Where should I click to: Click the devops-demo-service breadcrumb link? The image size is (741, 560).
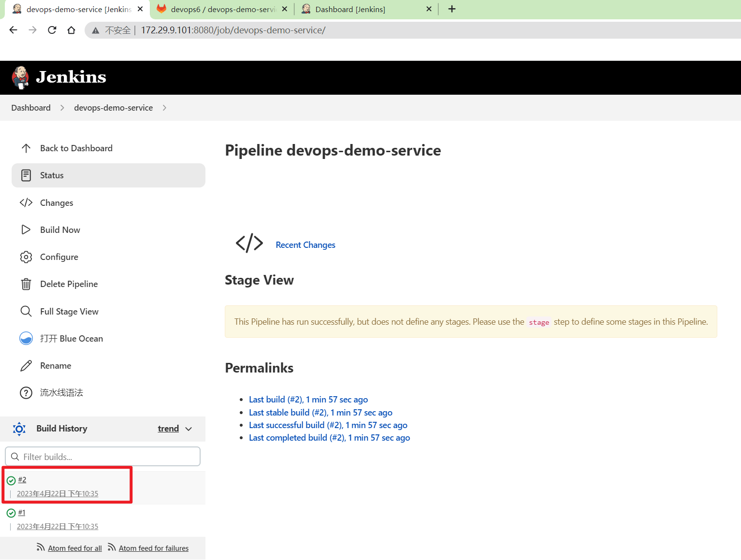tap(114, 108)
